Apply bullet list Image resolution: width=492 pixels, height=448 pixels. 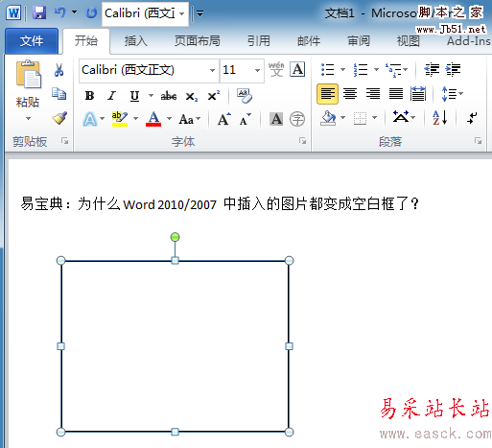point(328,69)
